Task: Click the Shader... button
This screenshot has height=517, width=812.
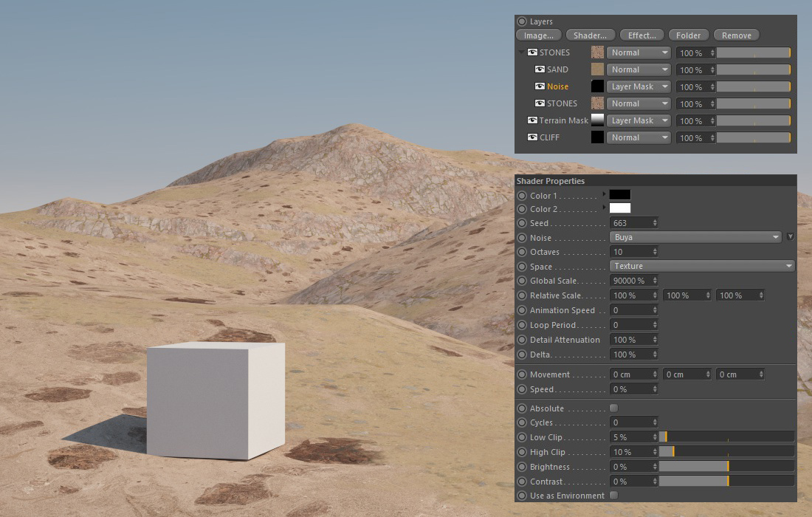Action: (x=591, y=35)
